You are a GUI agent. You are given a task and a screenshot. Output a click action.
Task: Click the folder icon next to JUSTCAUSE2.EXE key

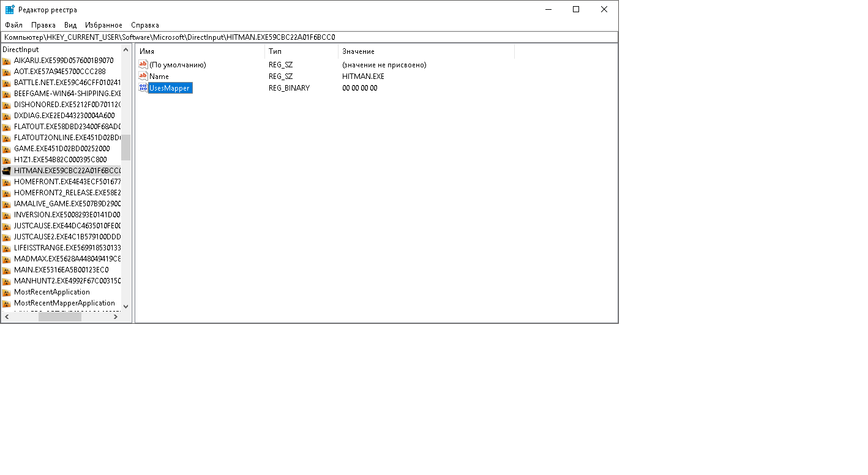[7, 237]
